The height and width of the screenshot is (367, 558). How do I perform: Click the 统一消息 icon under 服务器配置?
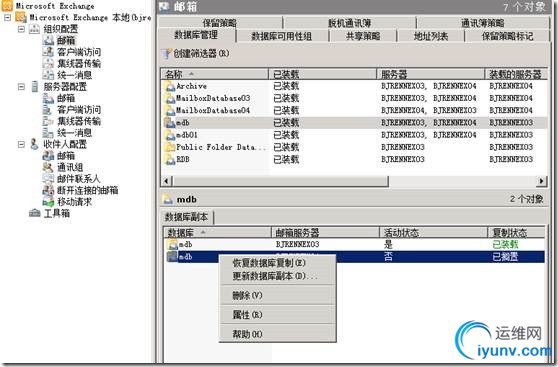pyautogui.click(x=48, y=133)
